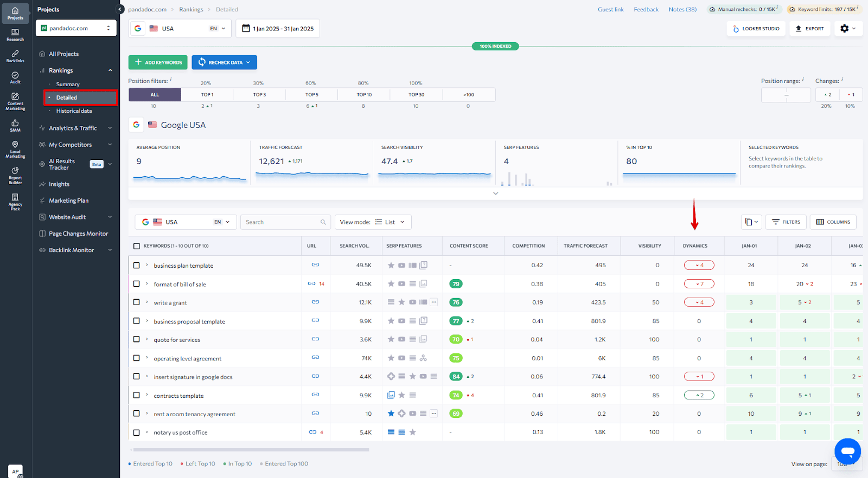868x478 pixels.
Task: Check the write a grant row
Action: click(x=137, y=302)
